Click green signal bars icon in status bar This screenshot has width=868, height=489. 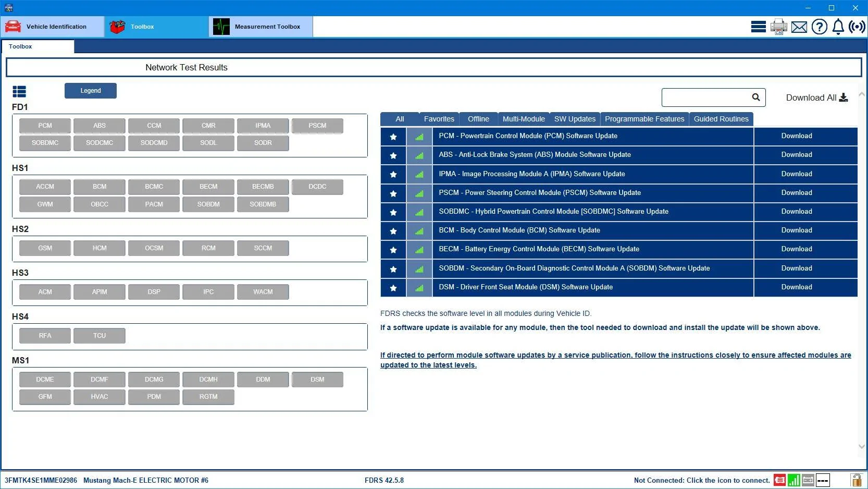tap(794, 480)
